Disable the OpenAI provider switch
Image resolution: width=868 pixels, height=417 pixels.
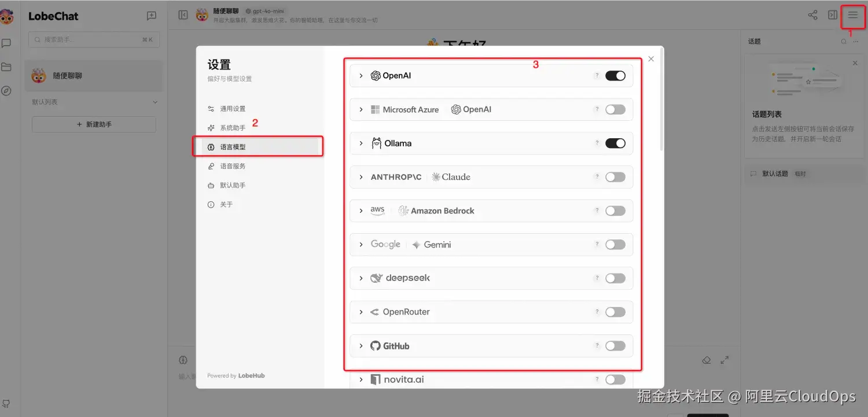click(615, 76)
